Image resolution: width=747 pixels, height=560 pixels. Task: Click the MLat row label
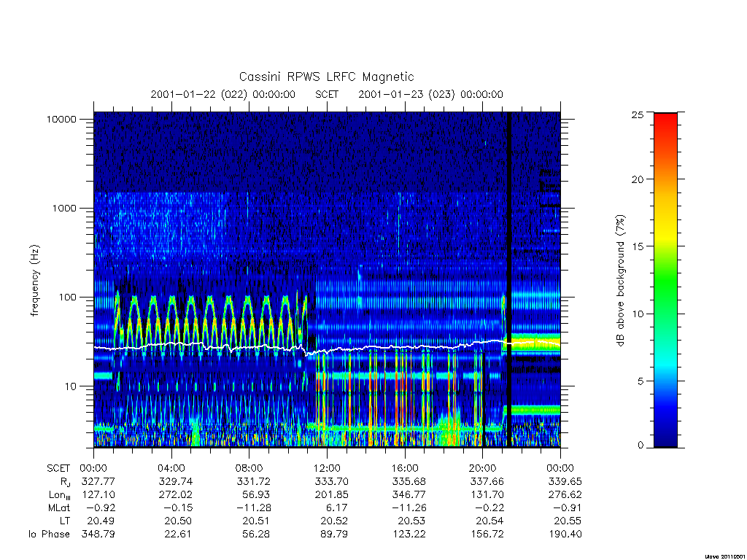pos(59,508)
